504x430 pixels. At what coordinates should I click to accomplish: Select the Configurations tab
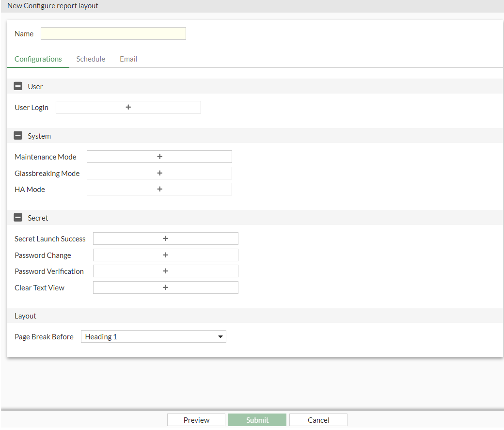(x=38, y=59)
